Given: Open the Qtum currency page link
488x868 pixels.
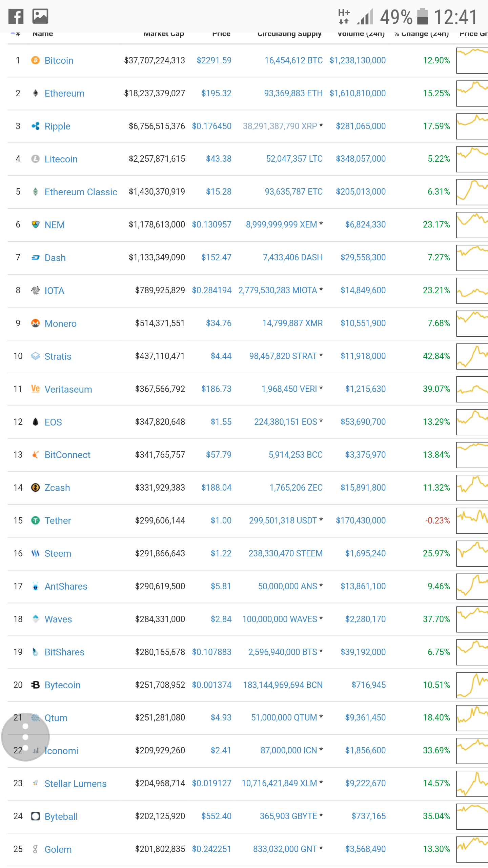Looking at the screenshot, I should tap(56, 718).
